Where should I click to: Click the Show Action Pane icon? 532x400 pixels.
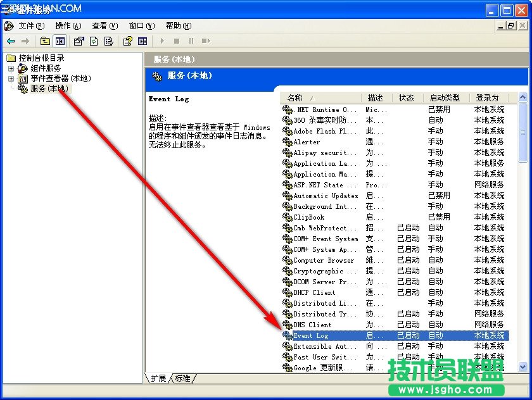[142, 41]
